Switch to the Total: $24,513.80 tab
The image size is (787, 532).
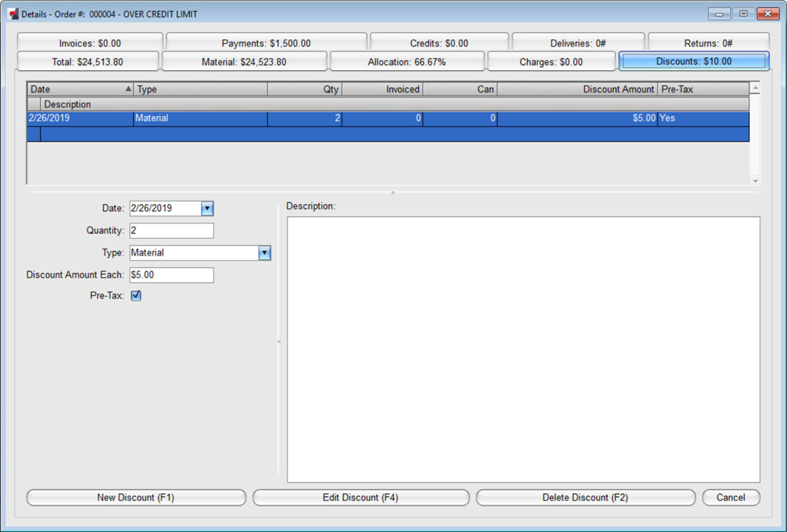(x=88, y=62)
